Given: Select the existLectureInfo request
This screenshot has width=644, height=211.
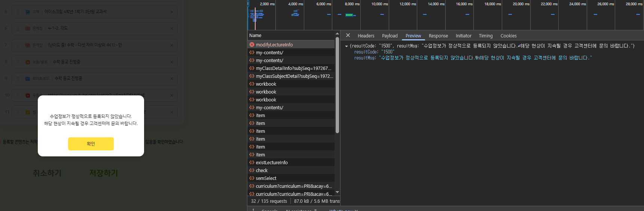Looking at the screenshot, I should point(272,163).
